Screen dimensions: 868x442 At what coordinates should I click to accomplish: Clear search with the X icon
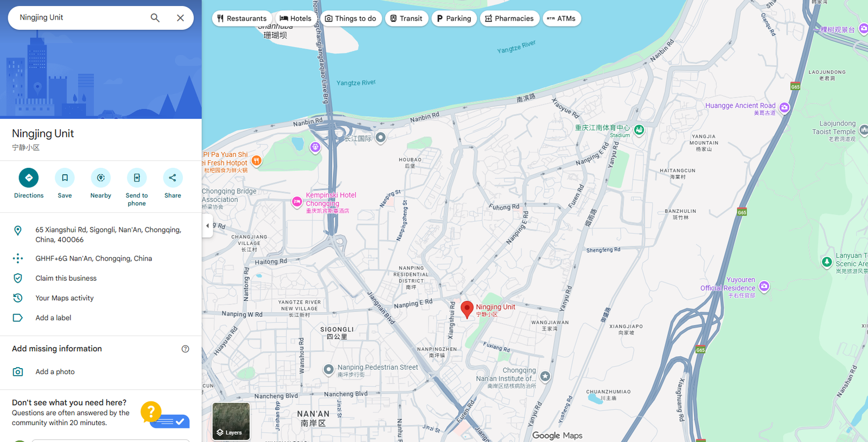click(180, 18)
